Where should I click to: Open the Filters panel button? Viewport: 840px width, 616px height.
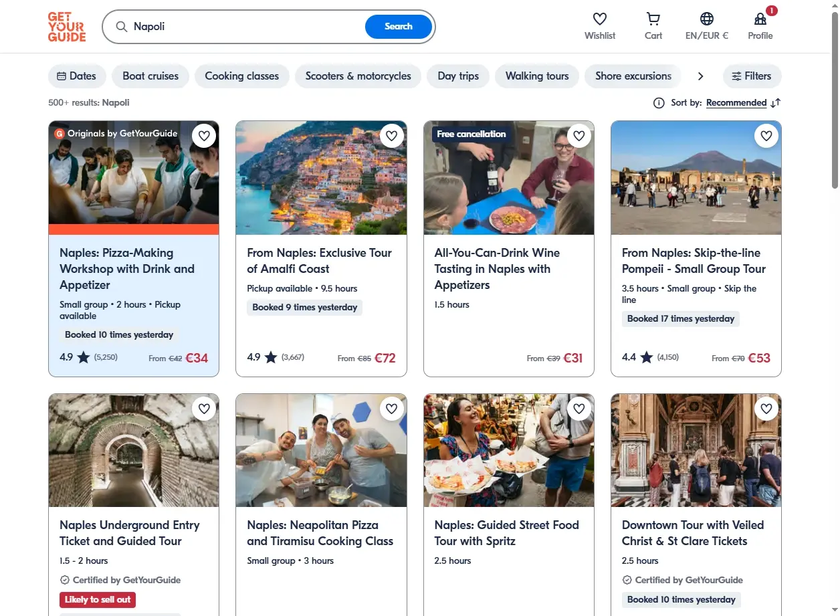coord(752,76)
